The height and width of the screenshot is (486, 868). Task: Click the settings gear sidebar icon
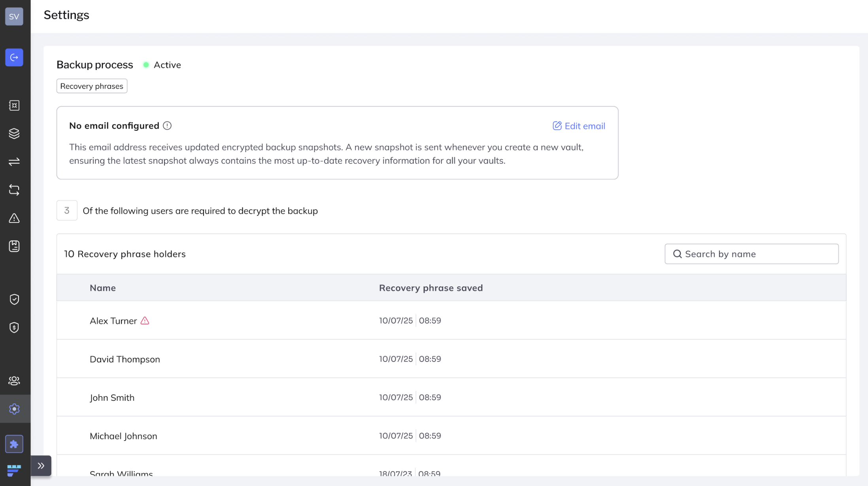(14, 409)
